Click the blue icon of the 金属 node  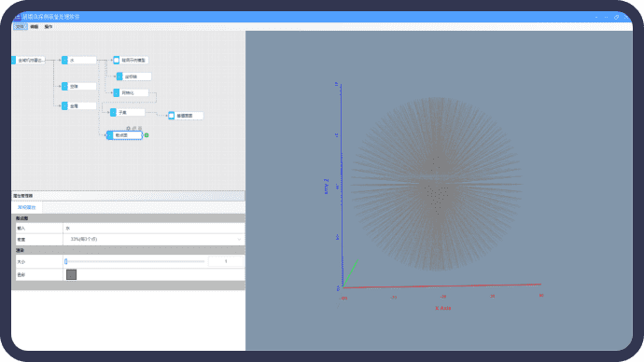[64, 105]
